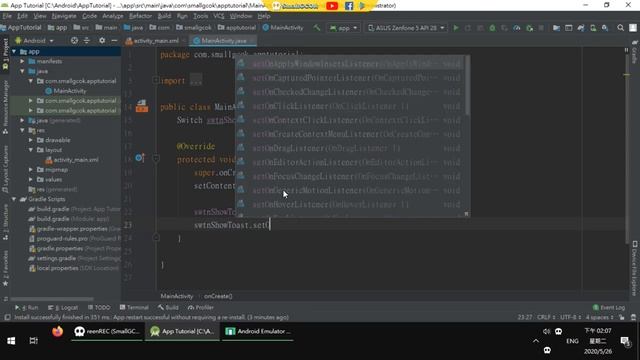Open the Event Log
The width and height of the screenshot is (640, 360).
click(x=609, y=307)
